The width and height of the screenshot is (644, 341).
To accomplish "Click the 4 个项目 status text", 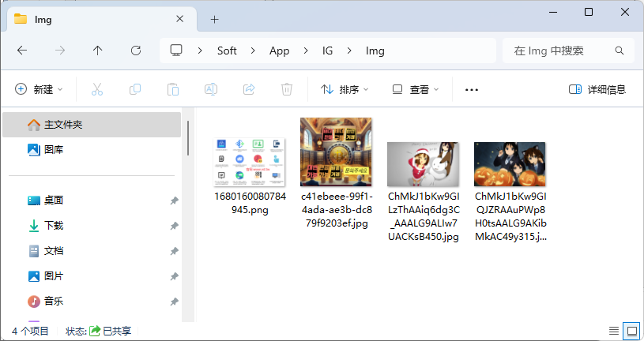I will click(x=30, y=332).
